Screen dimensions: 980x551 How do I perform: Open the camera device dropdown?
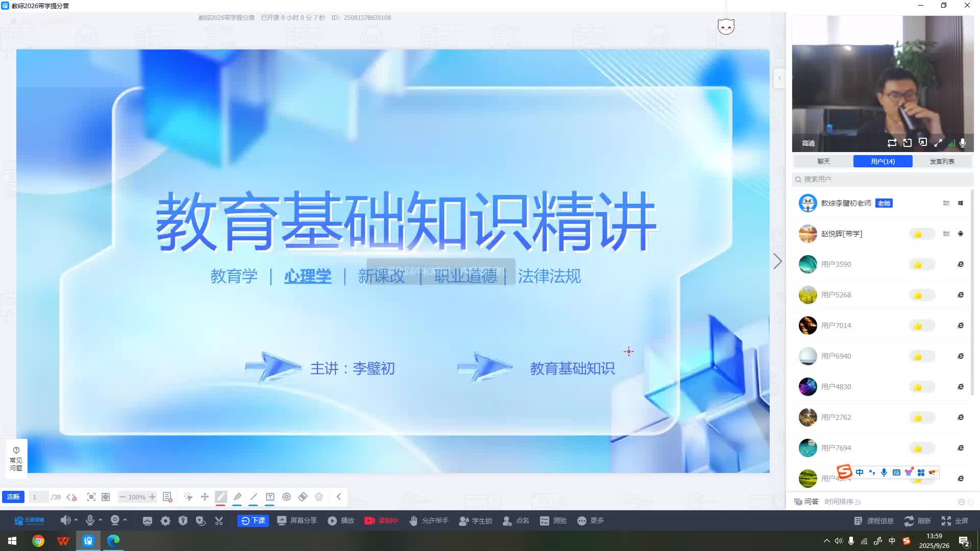(124, 520)
